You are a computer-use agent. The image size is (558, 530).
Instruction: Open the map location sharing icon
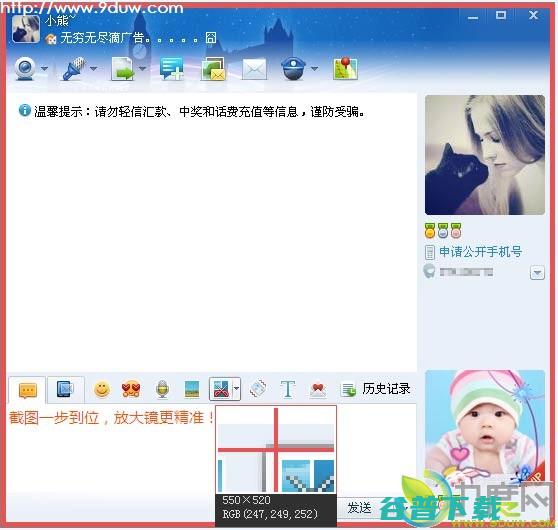coord(345,68)
